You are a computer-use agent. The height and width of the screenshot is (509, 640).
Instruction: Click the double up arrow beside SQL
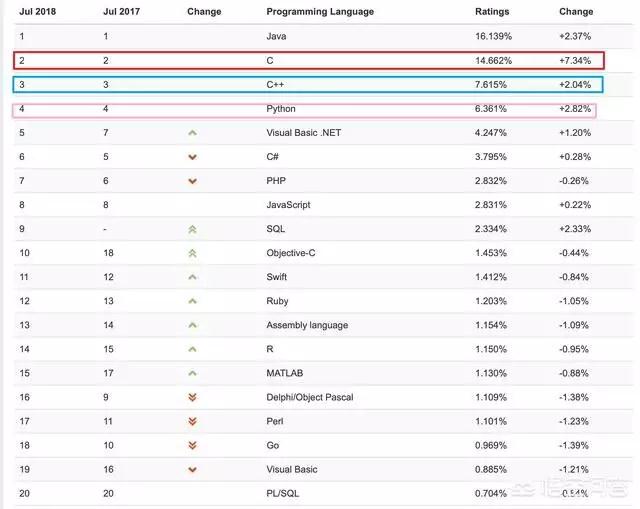(x=193, y=229)
